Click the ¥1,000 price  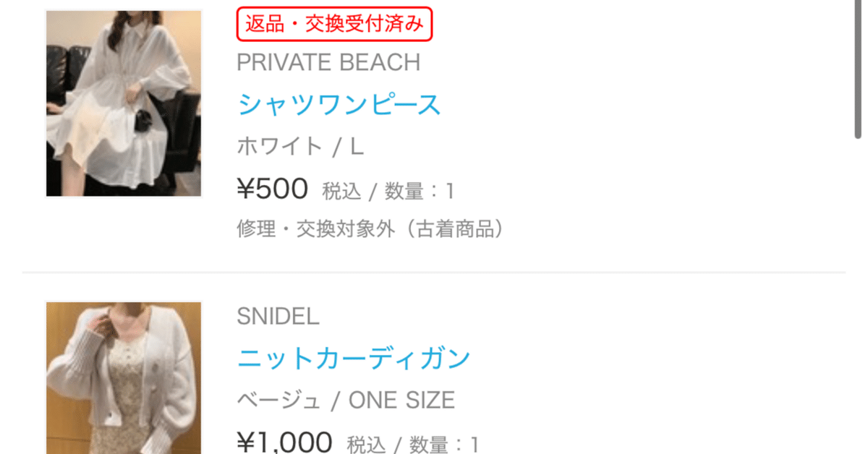tap(284, 442)
